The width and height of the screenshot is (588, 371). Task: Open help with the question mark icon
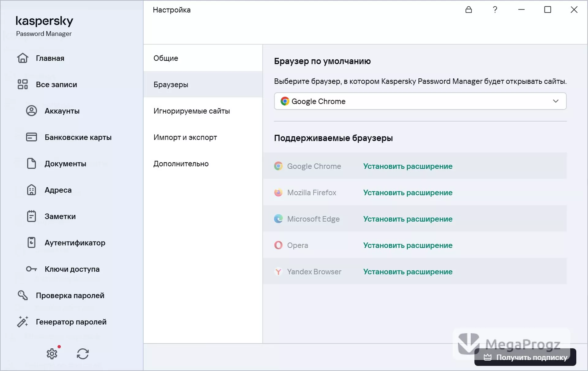tap(495, 9)
